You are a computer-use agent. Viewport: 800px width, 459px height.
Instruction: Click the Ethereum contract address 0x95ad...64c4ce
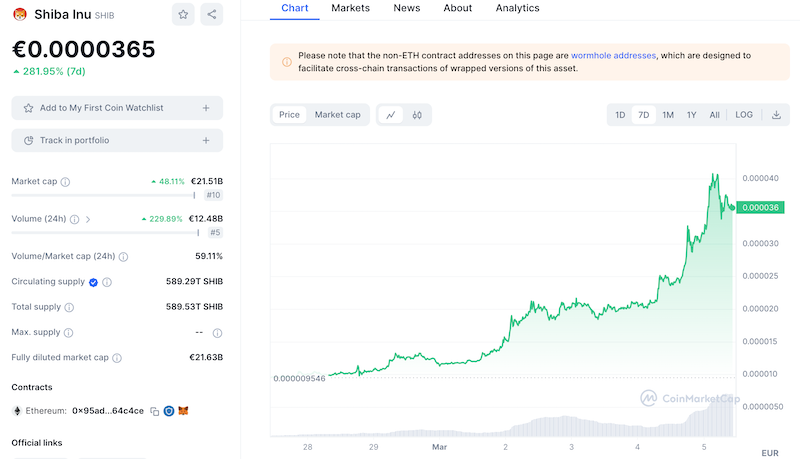pos(108,411)
